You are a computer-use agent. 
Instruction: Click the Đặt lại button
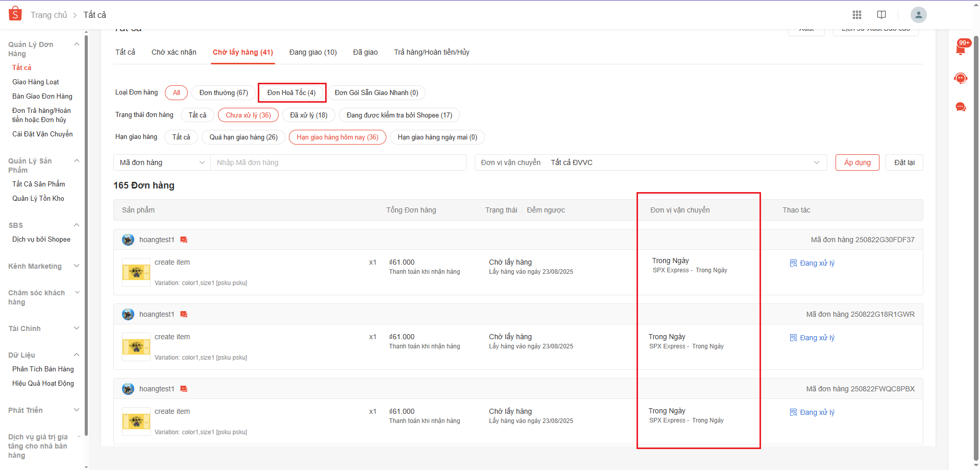click(x=904, y=162)
